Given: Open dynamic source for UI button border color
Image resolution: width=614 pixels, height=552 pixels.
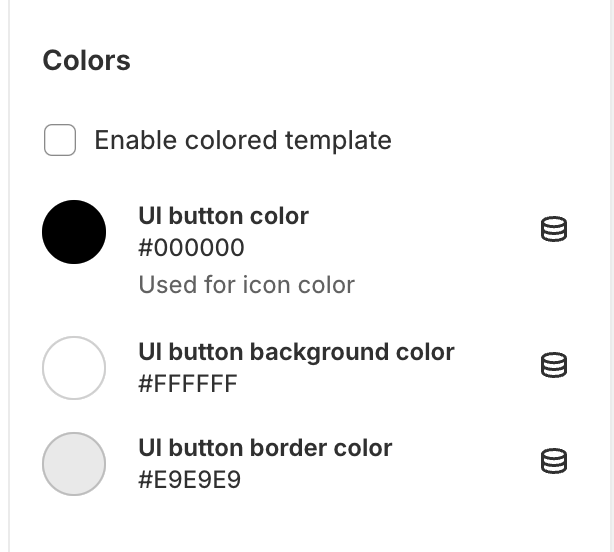Looking at the screenshot, I should pyautogui.click(x=554, y=461).
